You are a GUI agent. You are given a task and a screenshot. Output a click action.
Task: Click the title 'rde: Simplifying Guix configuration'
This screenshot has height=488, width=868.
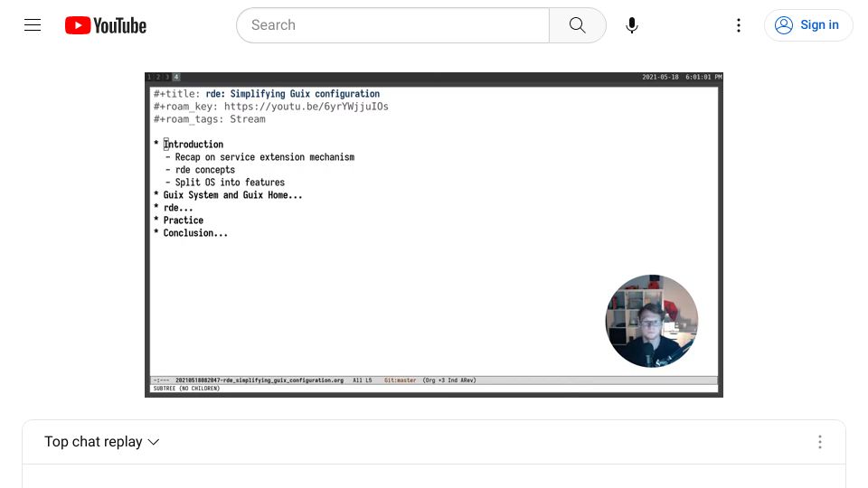(x=293, y=93)
